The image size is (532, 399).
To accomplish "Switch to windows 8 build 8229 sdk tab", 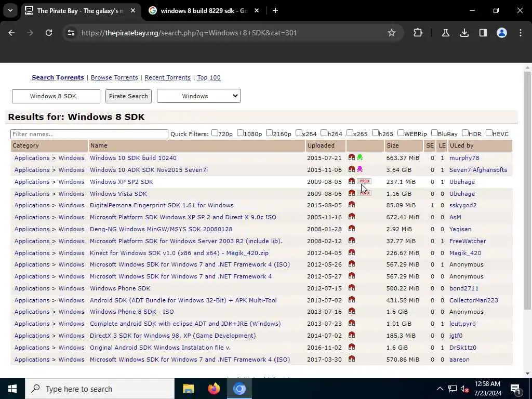I will (x=204, y=11).
